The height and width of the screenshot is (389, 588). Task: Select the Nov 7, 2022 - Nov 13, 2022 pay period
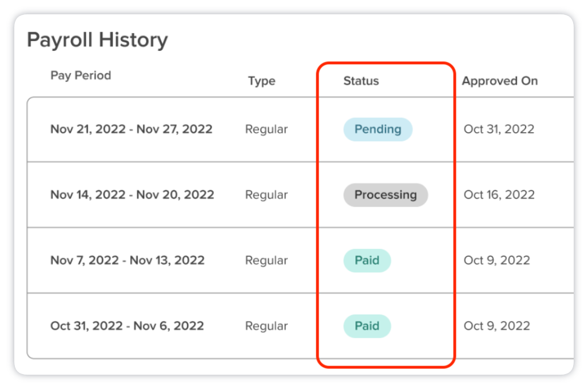click(127, 261)
